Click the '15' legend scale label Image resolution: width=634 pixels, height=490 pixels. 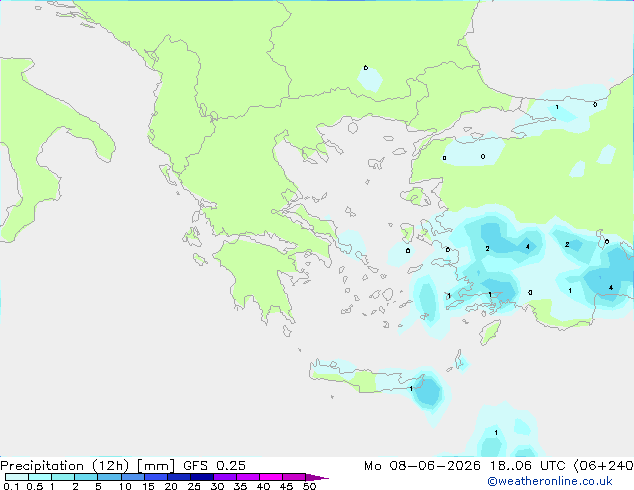[148, 486]
